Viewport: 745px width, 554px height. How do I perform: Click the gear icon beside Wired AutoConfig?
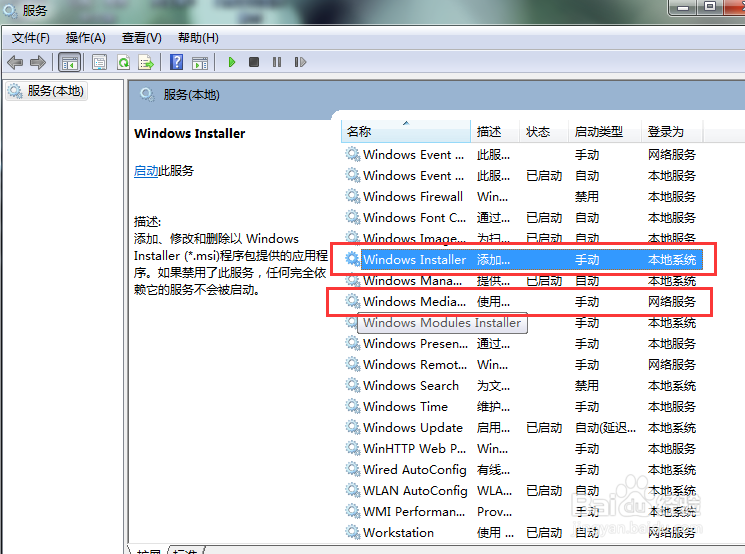click(353, 469)
